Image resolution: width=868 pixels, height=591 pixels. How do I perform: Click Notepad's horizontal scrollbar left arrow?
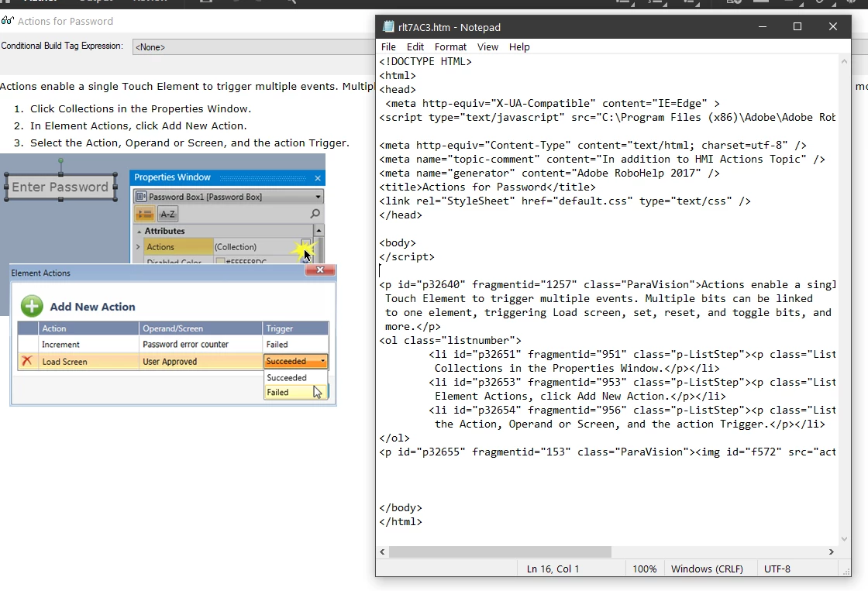[383, 551]
